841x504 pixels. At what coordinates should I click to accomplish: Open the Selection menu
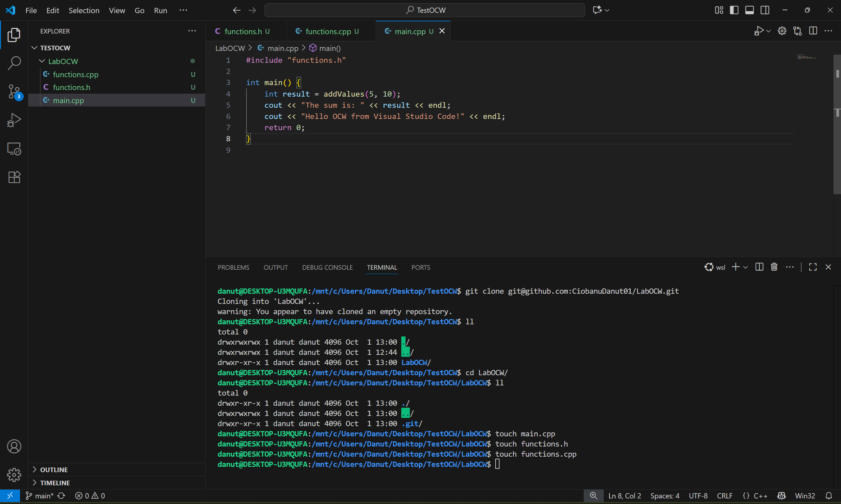pyautogui.click(x=84, y=10)
